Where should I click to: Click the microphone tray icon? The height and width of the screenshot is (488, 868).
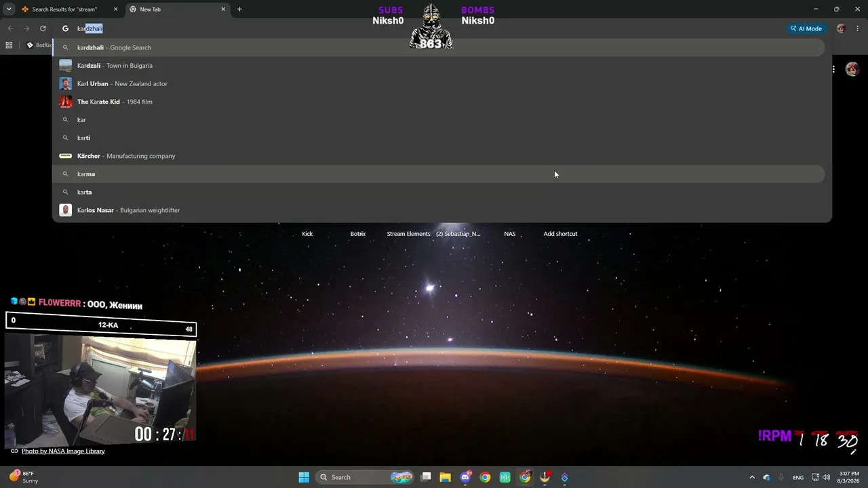781,477
